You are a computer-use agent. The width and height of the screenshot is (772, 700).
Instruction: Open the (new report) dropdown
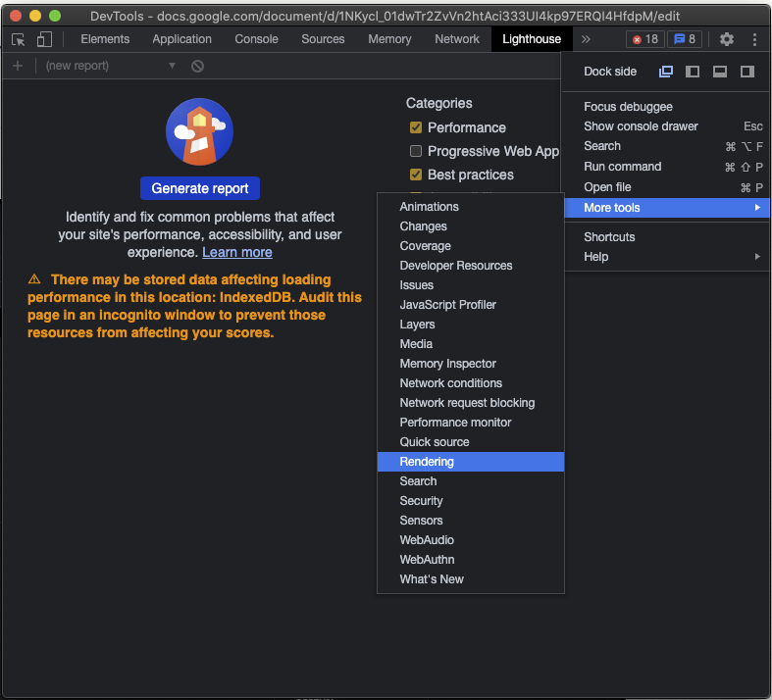coord(111,66)
